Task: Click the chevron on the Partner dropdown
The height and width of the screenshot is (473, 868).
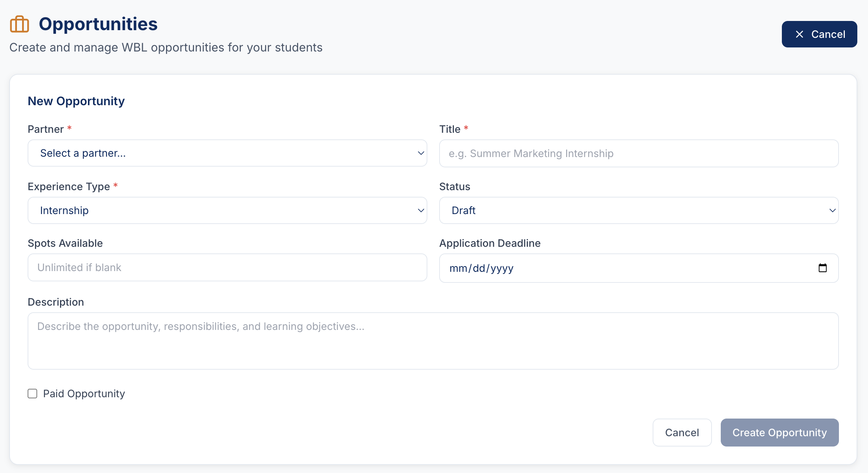Action: click(x=420, y=153)
